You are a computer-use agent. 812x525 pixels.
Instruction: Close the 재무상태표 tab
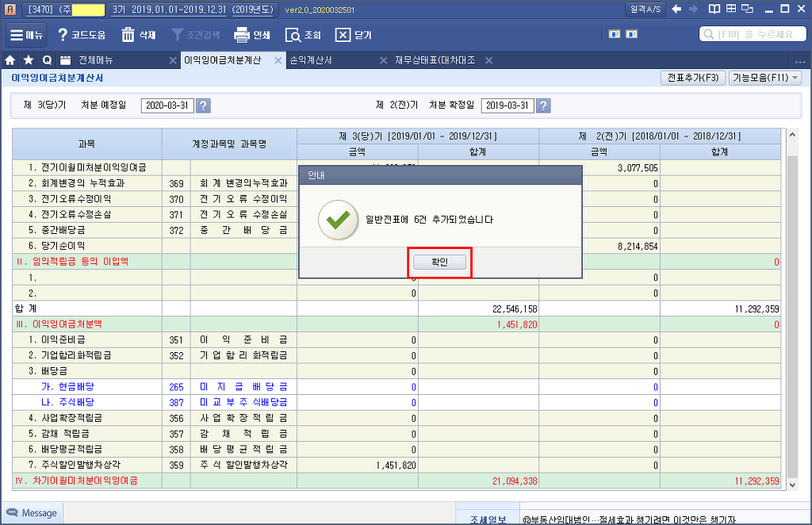coord(488,60)
